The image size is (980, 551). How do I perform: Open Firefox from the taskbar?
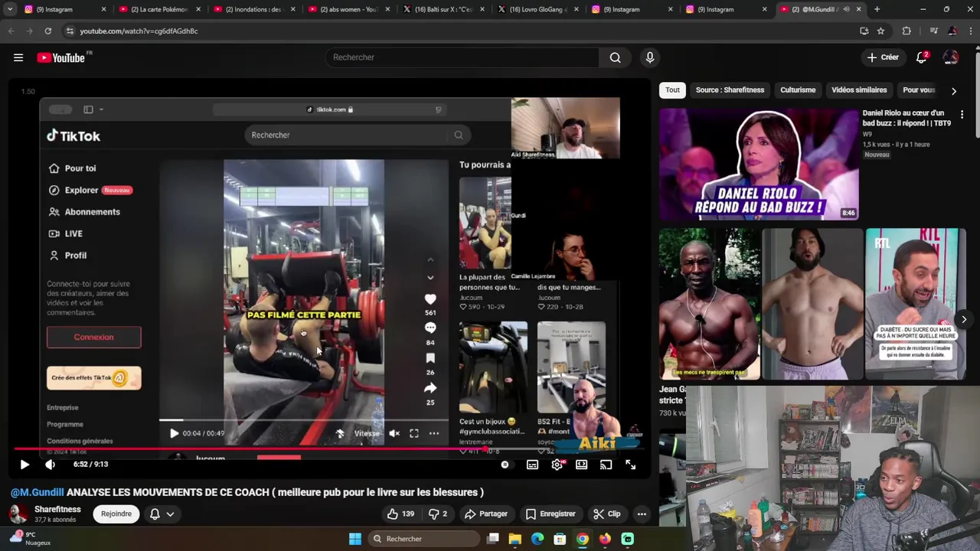click(605, 539)
